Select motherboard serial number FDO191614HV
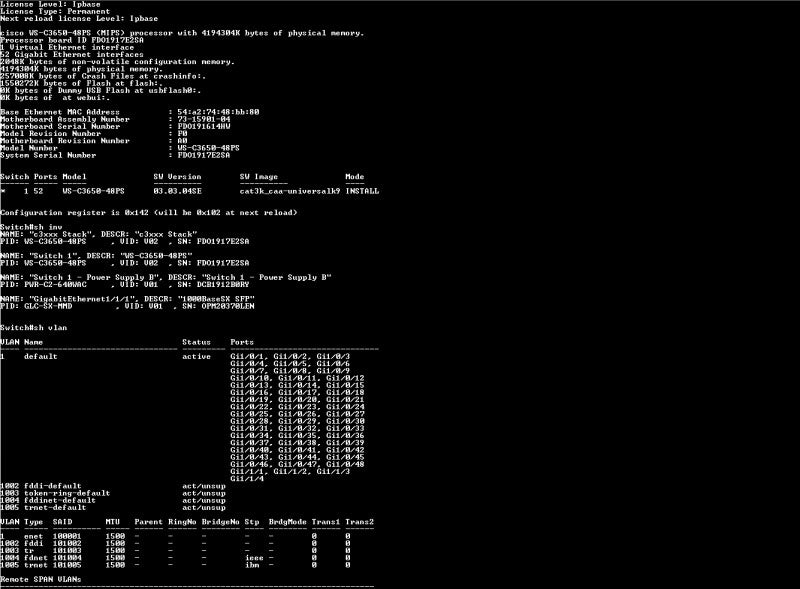This screenshot has height=589, width=800. [204, 126]
